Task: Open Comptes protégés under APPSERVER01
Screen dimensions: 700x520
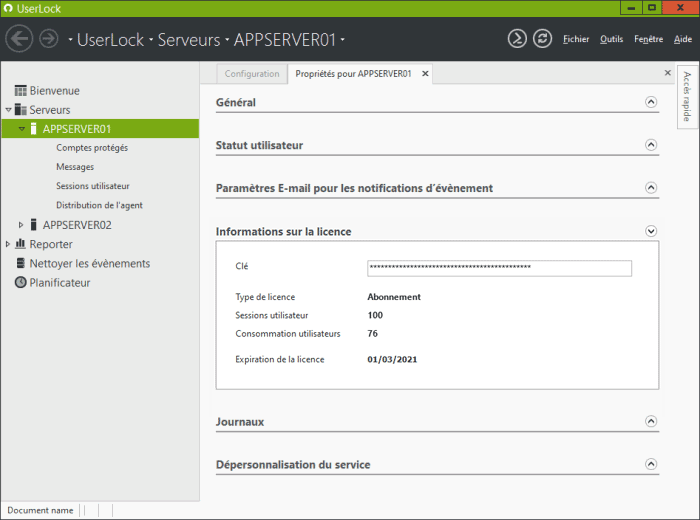Action: (92, 148)
